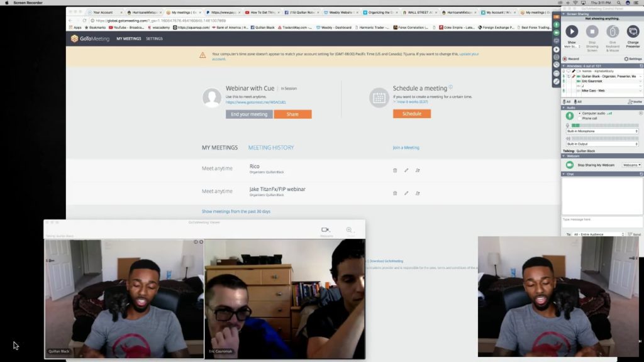Reload the browser page
Viewport: 644px width, 362px height.
(85, 21)
